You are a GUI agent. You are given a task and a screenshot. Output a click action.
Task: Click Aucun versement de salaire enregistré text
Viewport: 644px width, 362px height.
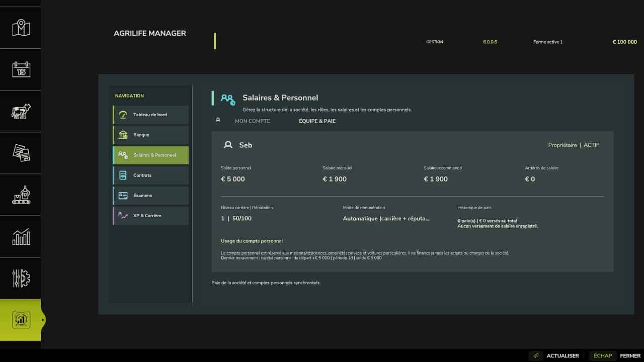pos(498,226)
